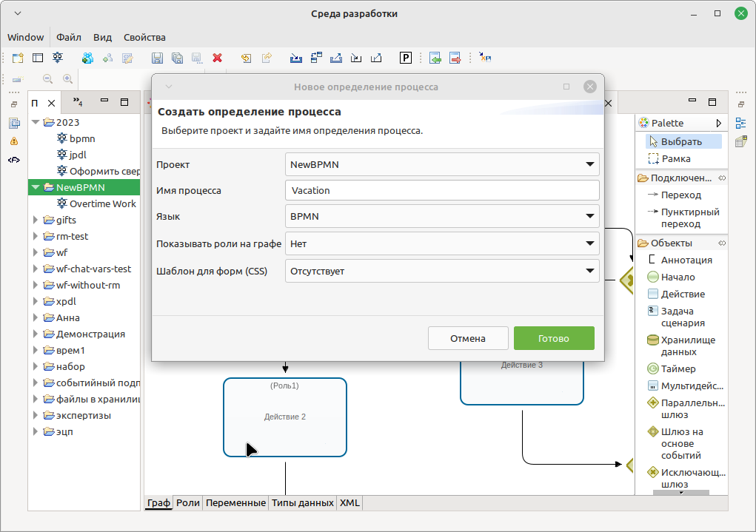
Task: Collapse the Объекты palette drawer
Action: pos(682,243)
